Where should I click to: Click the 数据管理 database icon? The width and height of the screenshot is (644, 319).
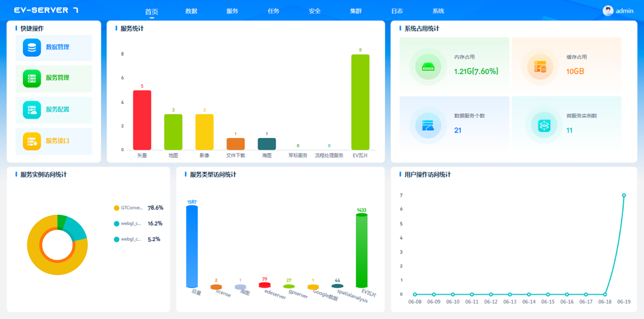pyautogui.click(x=32, y=48)
